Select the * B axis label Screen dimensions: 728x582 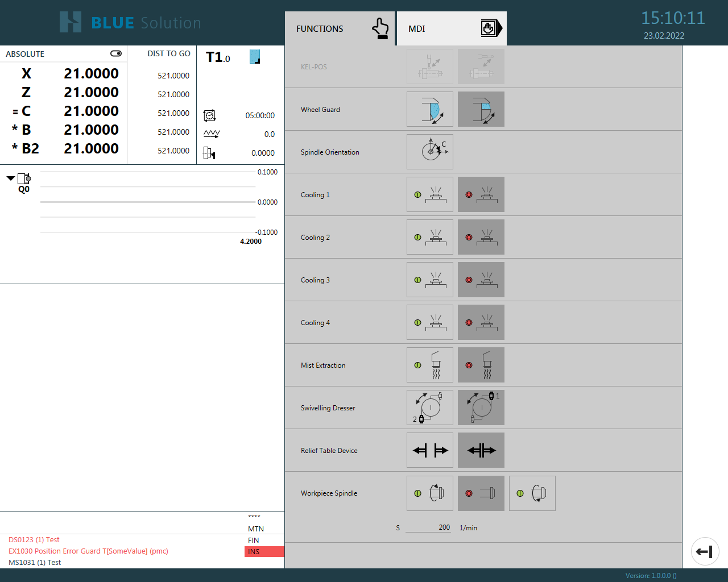click(x=22, y=130)
